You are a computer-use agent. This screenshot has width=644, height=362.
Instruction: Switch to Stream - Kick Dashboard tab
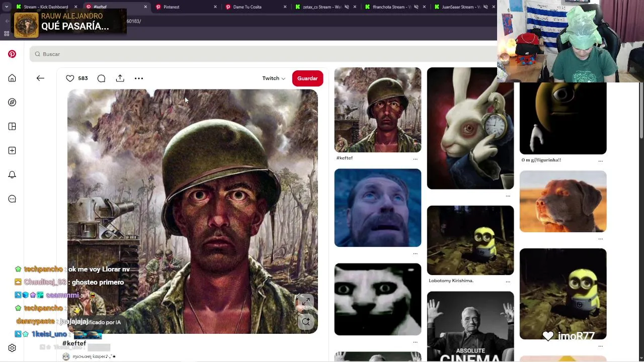[x=46, y=7]
